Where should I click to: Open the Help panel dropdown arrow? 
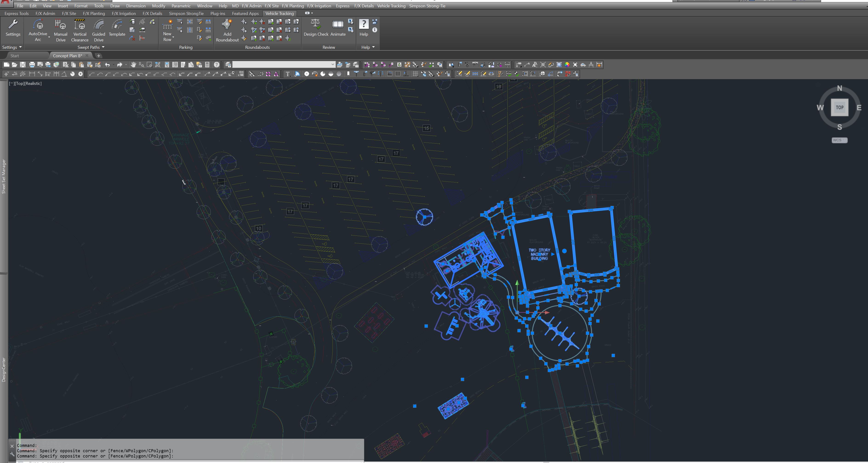[373, 47]
